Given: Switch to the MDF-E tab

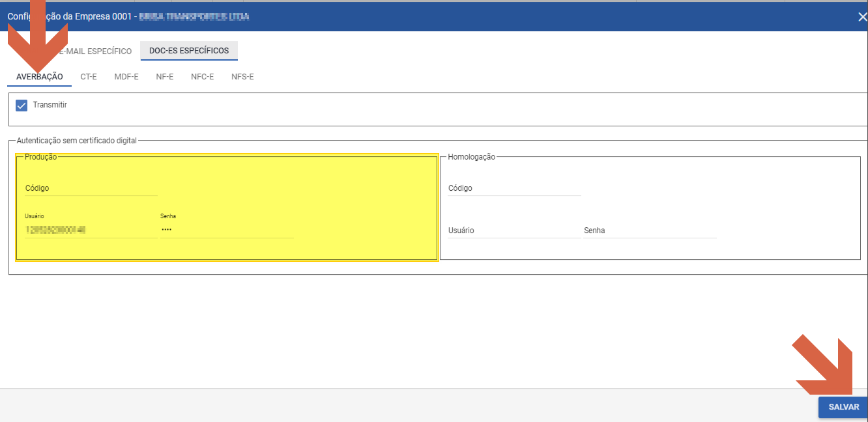Looking at the screenshot, I should [x=126, y=77].
